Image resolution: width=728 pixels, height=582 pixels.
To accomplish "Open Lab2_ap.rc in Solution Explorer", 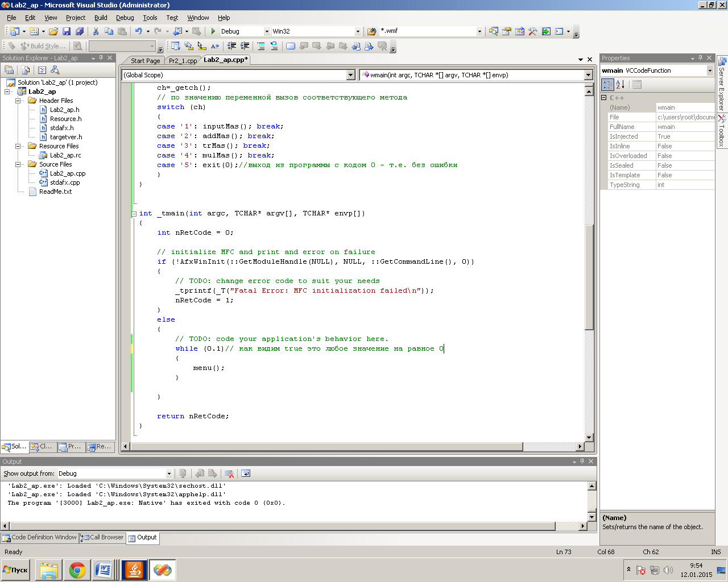I will (65, 155).
